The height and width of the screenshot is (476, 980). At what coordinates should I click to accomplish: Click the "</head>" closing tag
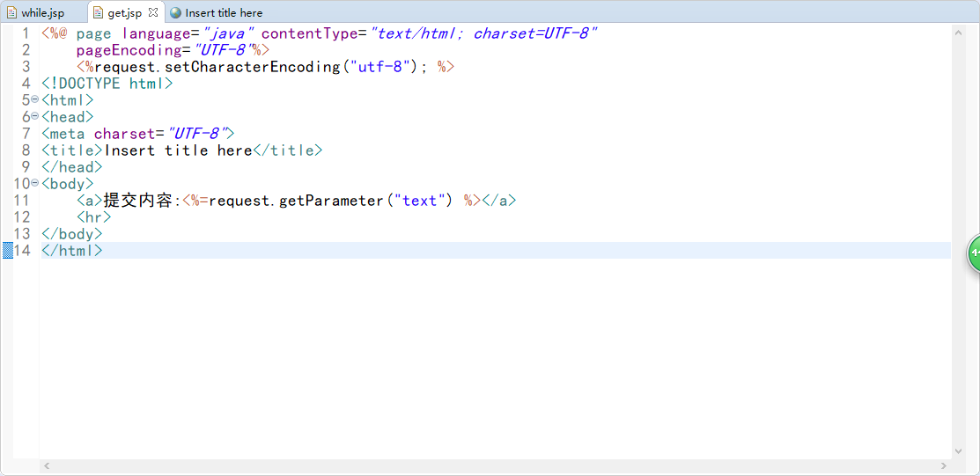(72, 167)
